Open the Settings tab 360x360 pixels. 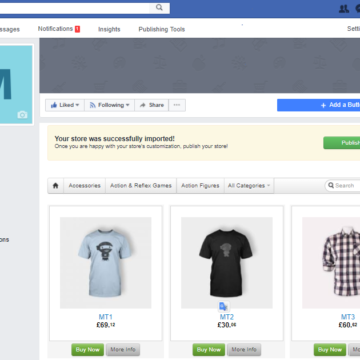pyautogui.click(x=353, y=29)
